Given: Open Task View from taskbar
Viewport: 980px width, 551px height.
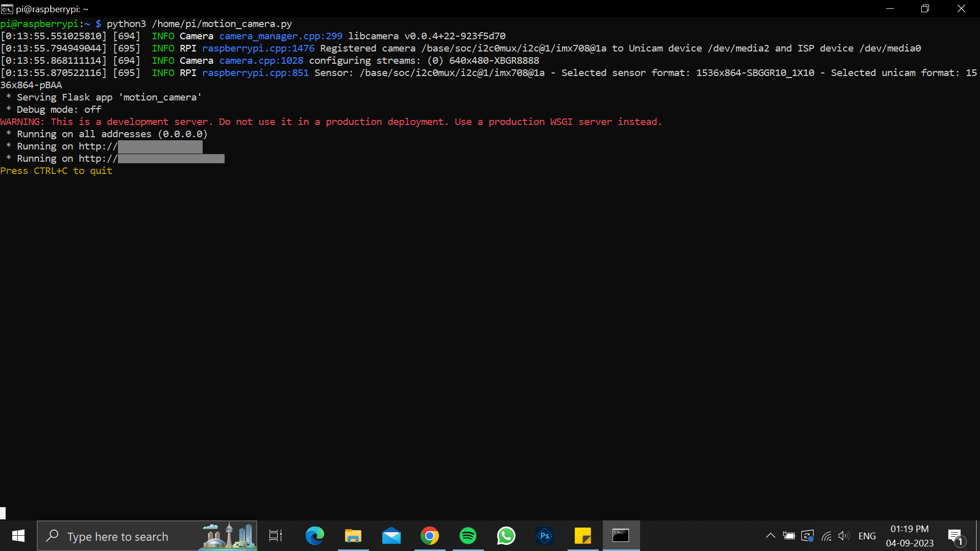Looking at the screenshot, I should tap(276, 536).
